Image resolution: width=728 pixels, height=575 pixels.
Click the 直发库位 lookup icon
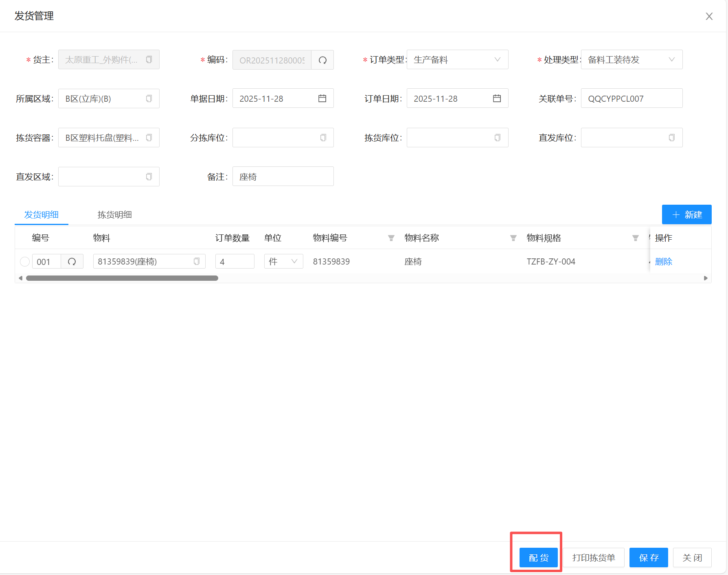(x=672, y=138)
